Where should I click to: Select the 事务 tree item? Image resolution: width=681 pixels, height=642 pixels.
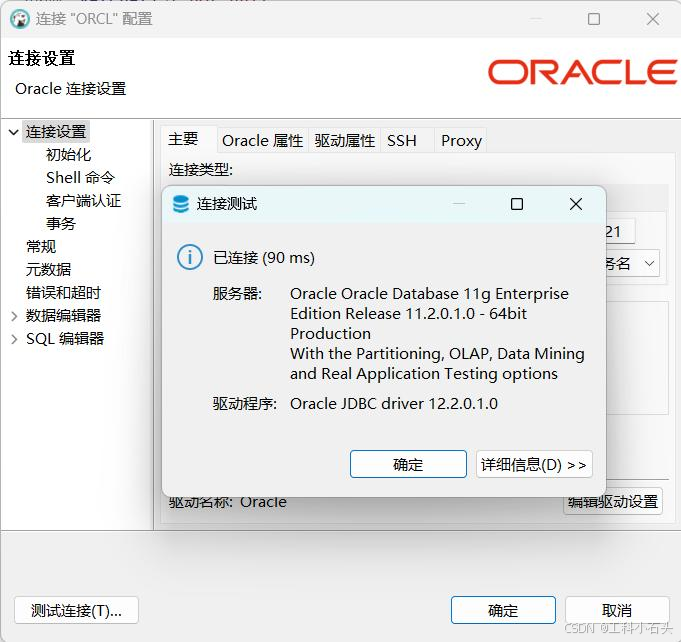(x=61, y=224)
